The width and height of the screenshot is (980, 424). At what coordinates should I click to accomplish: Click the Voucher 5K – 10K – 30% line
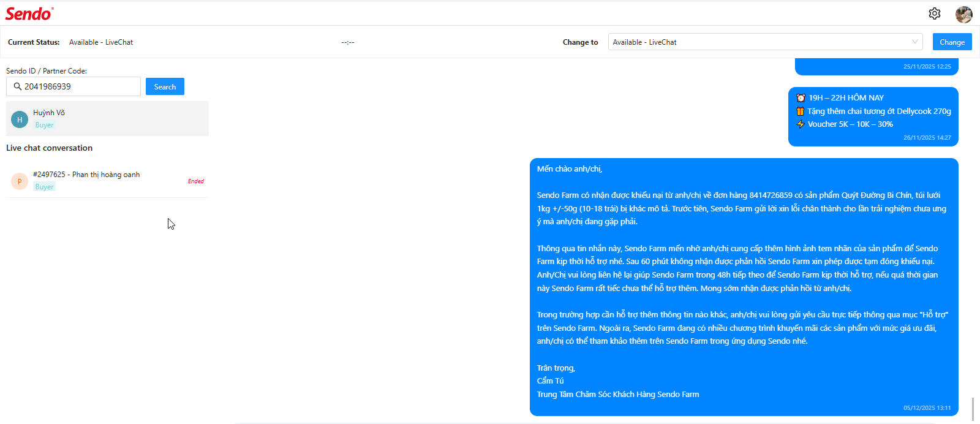(850, 124)
